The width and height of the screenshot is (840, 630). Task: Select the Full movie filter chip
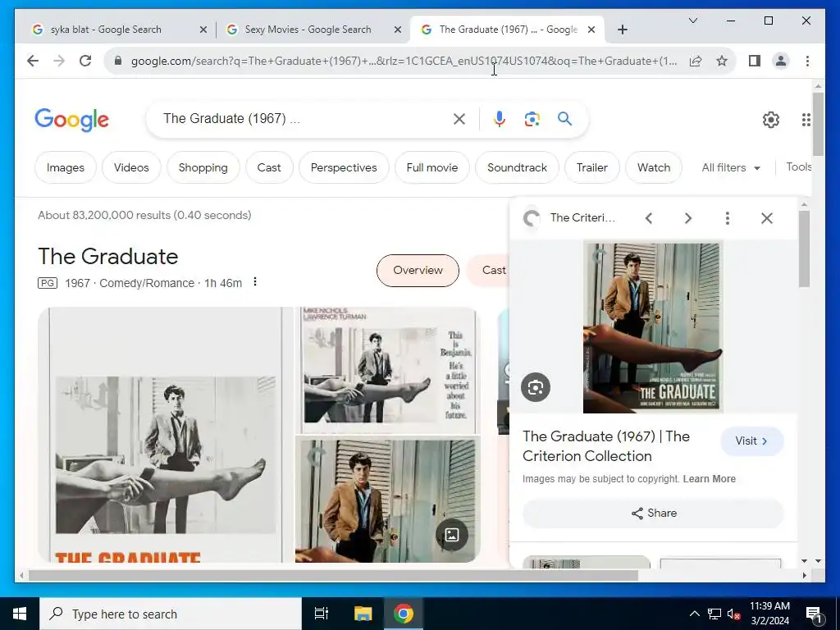[x=432, y=167]
